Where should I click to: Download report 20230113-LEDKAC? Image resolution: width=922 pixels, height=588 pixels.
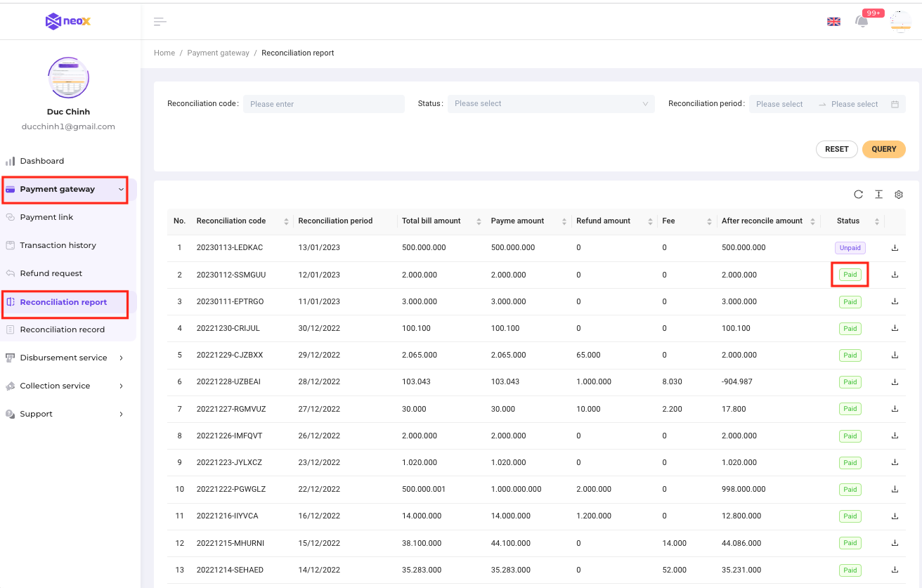(895, 248)
